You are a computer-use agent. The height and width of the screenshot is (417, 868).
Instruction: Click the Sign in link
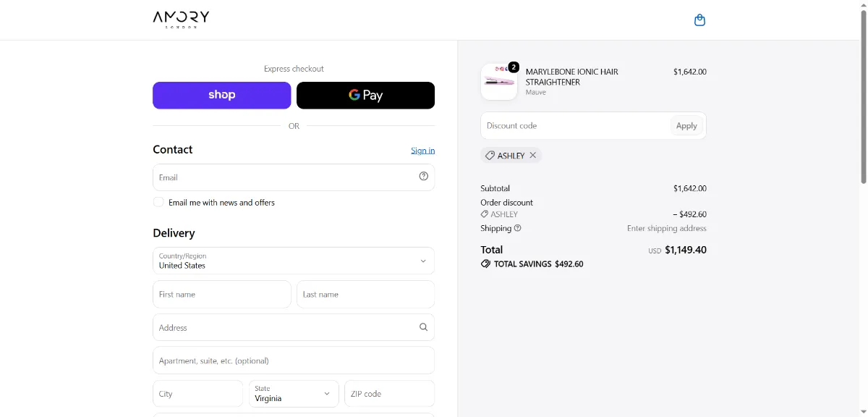[x=423, y=151]
